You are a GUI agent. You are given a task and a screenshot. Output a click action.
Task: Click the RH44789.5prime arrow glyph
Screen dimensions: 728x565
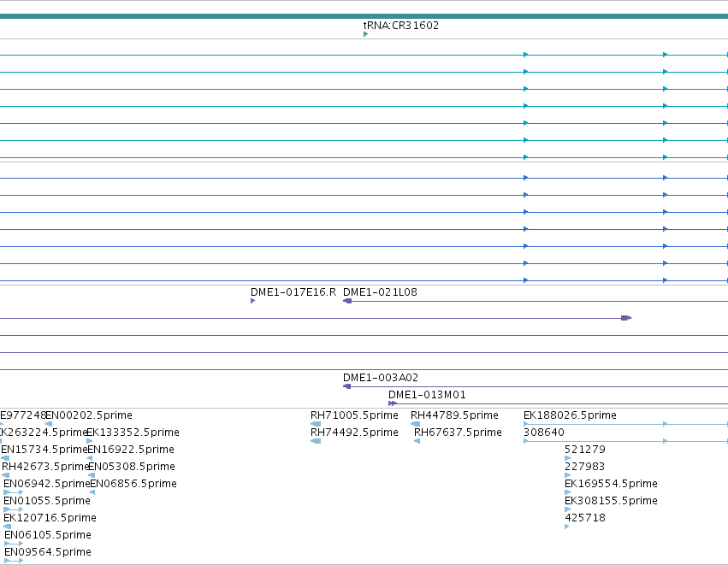tap(416, 424)
